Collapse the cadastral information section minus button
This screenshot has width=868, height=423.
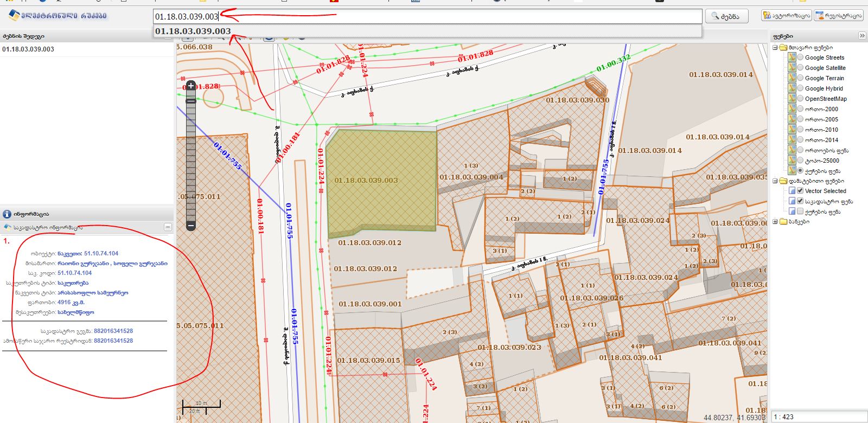[x=168, y=227]
